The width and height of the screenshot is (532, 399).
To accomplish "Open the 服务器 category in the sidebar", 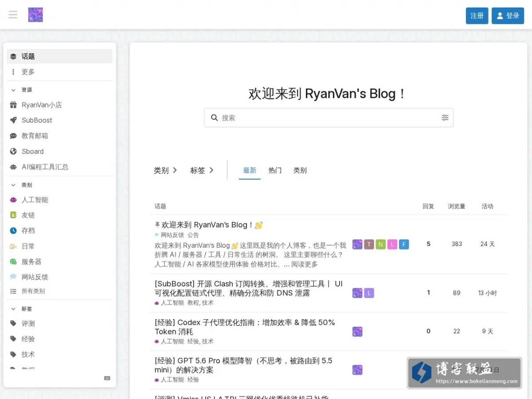I will tap(59, 262).
